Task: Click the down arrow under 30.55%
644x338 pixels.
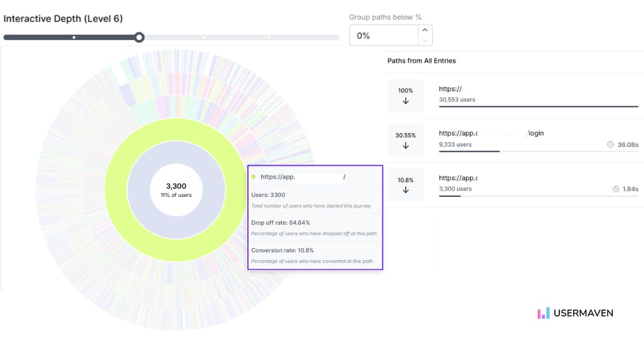Action: tap(406, 145)
